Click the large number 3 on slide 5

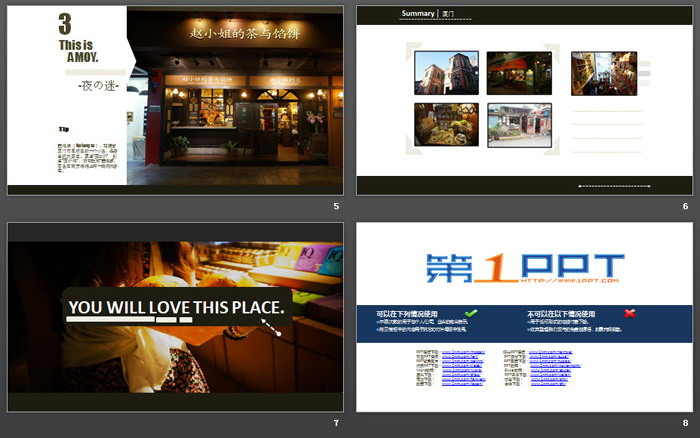coord(65,25)
